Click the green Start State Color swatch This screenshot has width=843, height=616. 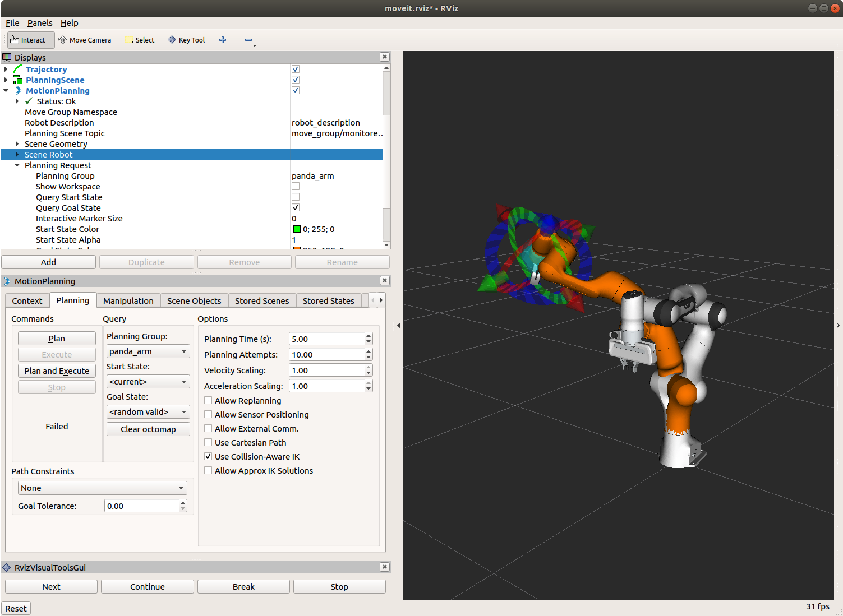pos(297,229)
